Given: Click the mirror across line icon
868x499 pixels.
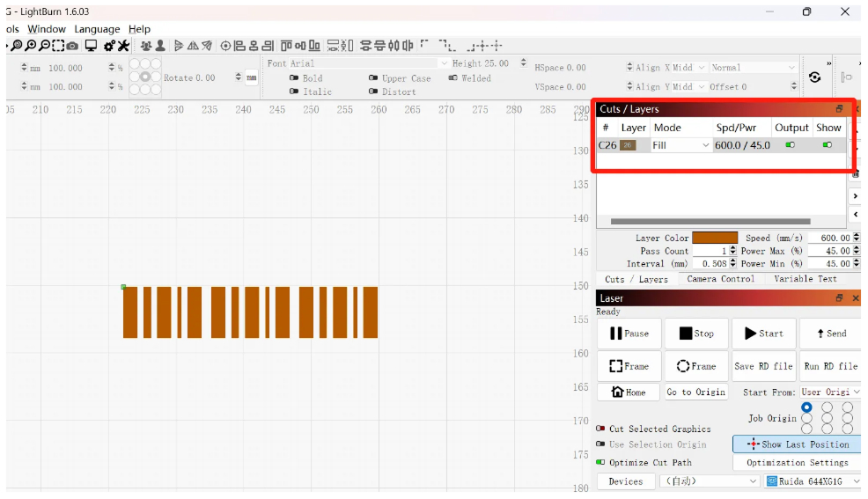Looking at the screenshot, I should (207, 46).
